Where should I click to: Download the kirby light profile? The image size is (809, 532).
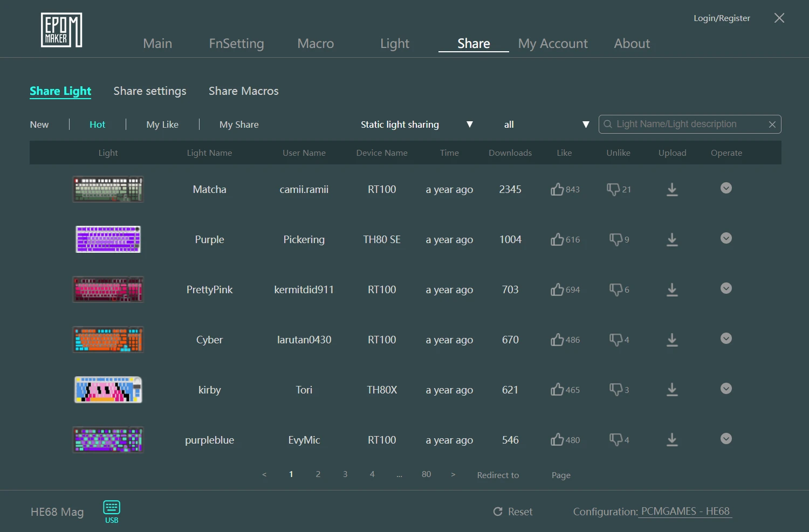[672, 390]
